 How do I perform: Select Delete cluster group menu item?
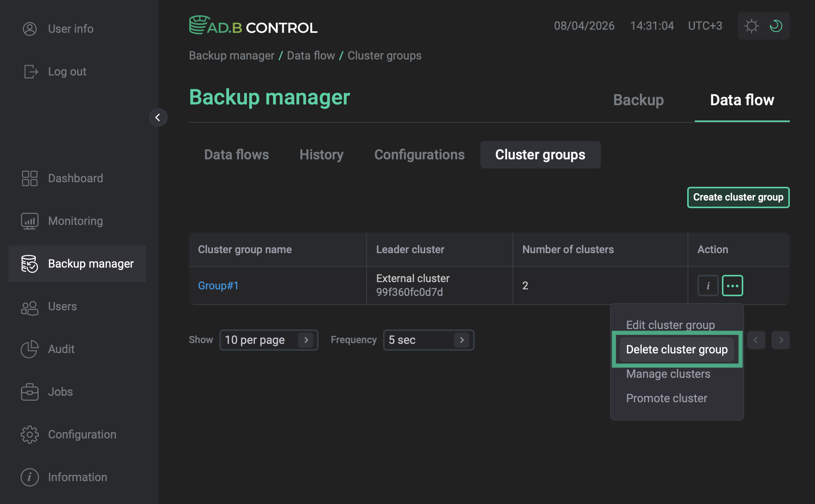677,350
